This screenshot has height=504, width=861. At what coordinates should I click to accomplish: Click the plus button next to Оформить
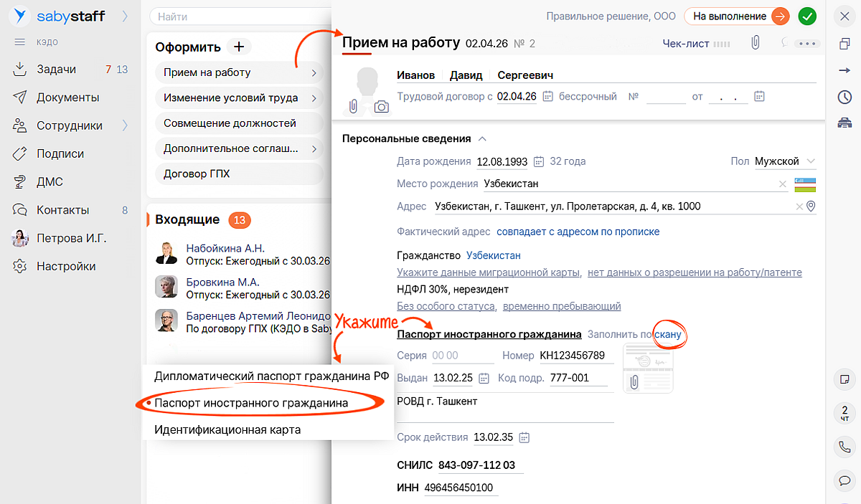239,47
